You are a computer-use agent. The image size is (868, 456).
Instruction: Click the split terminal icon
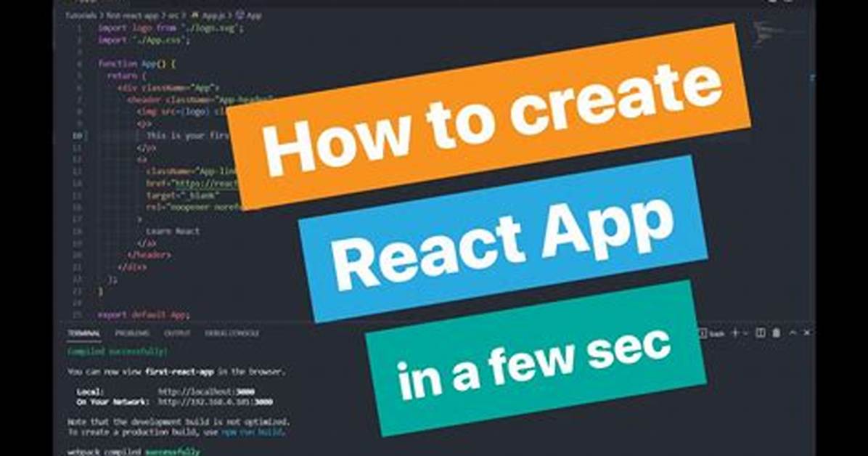point(761,333)
